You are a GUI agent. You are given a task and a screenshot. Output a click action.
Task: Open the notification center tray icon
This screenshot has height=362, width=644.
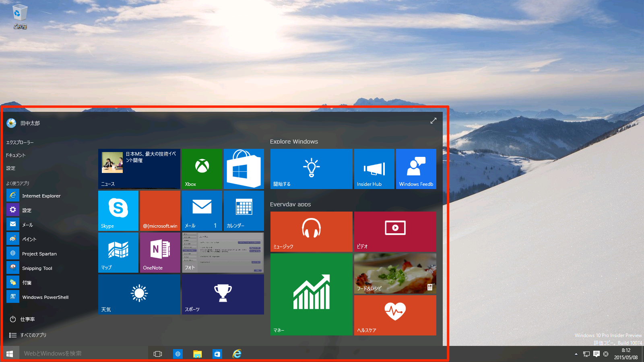click(x=597, y=354)
